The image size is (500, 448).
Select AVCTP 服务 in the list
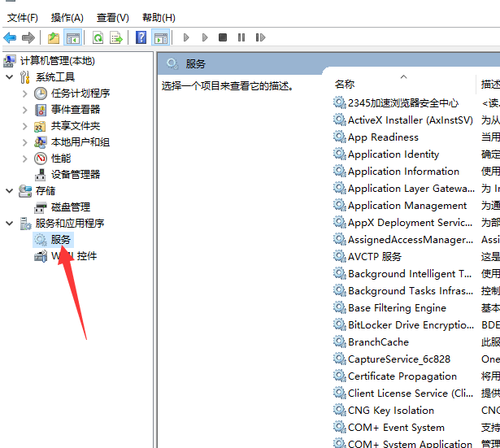click(x=375, y=257)
